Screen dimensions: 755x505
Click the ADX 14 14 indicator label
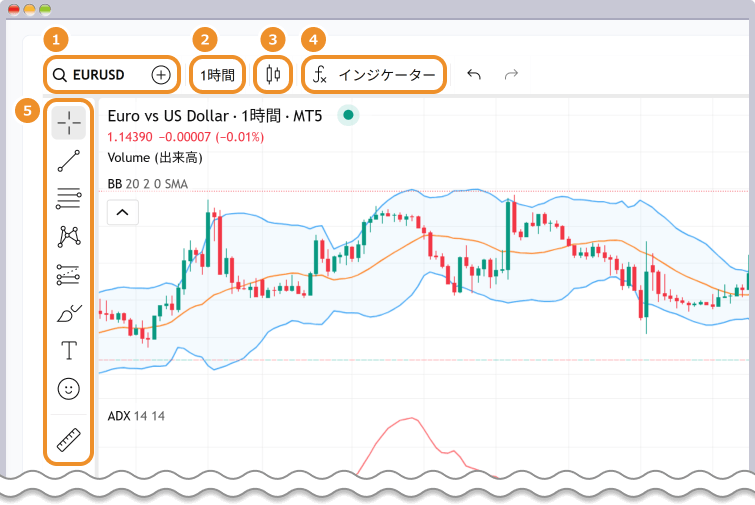pyautogui.click(x=136, y=416)
